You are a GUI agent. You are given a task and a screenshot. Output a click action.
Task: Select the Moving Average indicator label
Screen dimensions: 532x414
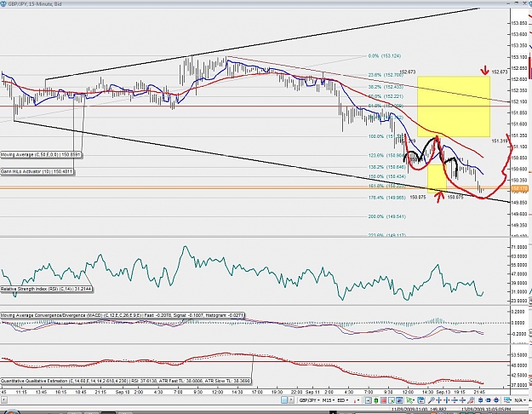coord(41,155)
